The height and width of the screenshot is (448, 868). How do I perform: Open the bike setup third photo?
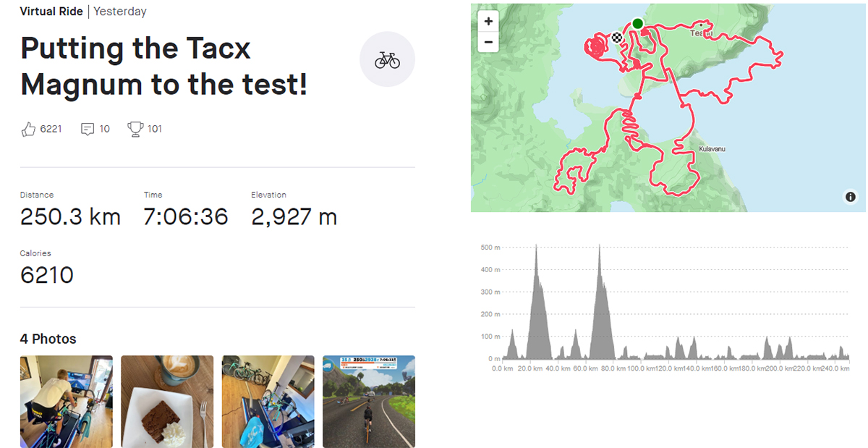coord(268,402)
